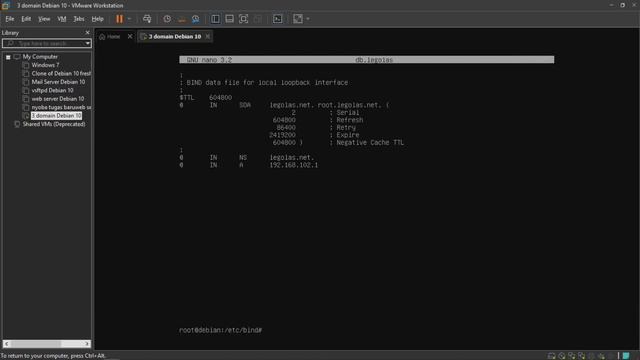Click the A record 192.168.102.1
The width and height of the screenshot is (640, 360).
coord(293,165)
